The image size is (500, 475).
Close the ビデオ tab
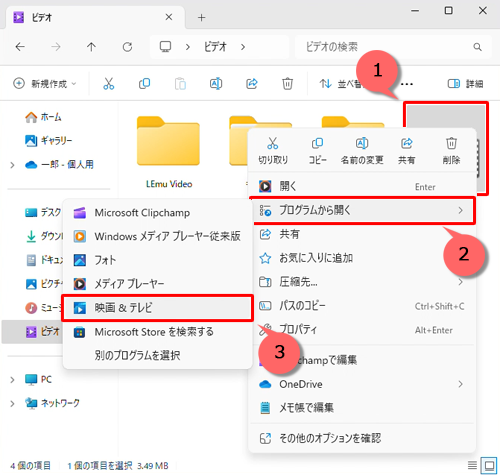click(x=169, y=17)
